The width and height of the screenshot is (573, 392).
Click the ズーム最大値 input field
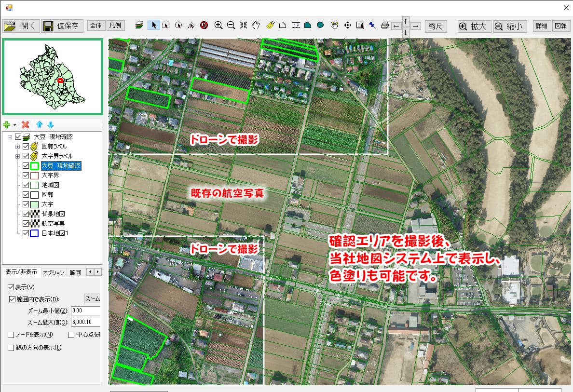[x=85, y=323]
